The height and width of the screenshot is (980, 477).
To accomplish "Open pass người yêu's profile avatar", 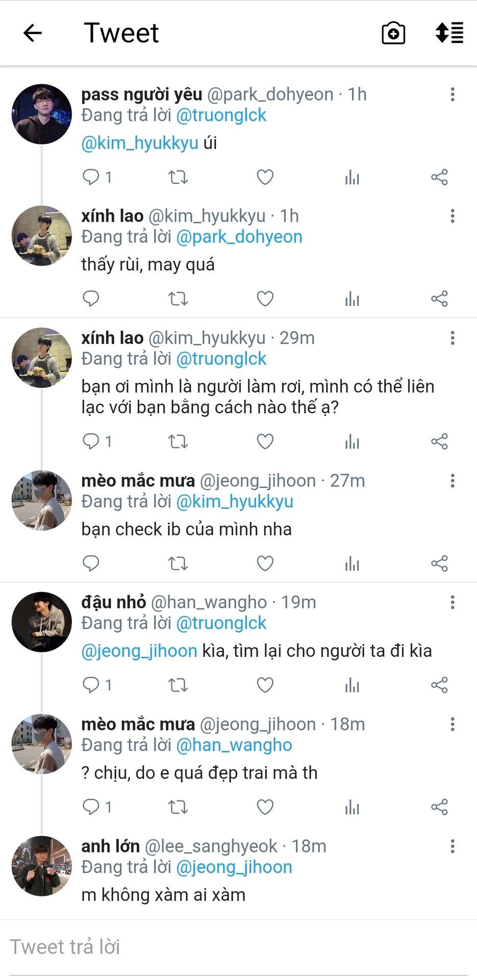I will pyautogui.click(x=42, y=114).
